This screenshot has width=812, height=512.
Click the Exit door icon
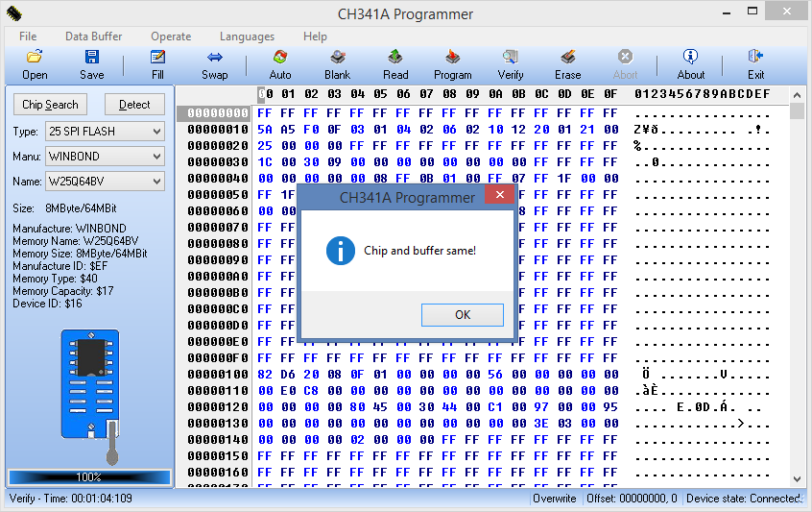[x=755, y=56]
